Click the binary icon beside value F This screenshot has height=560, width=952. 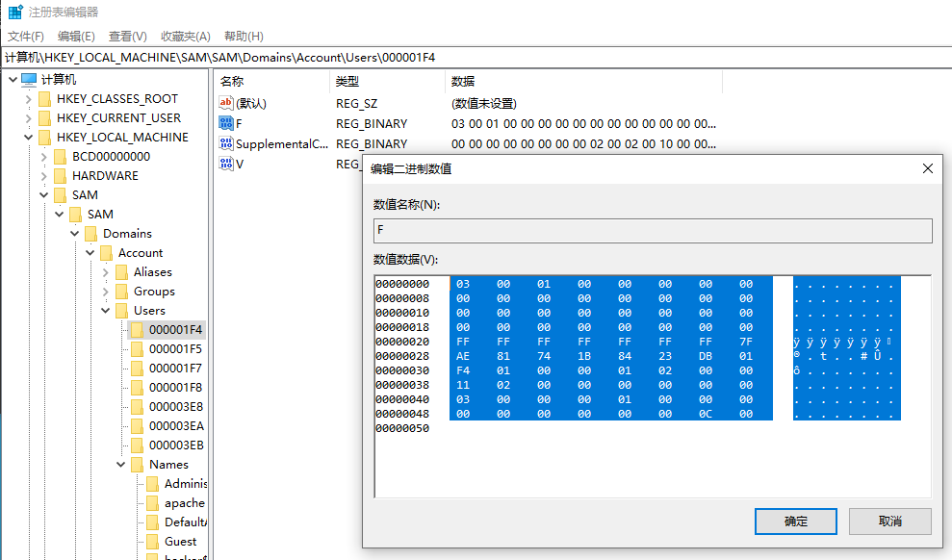(226, 123)
